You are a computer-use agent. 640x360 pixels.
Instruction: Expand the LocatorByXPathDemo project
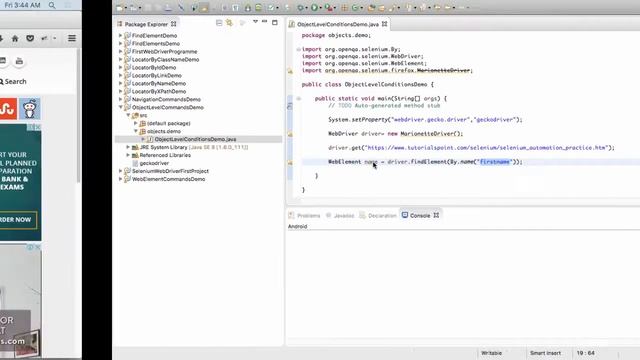click(120, 91)
